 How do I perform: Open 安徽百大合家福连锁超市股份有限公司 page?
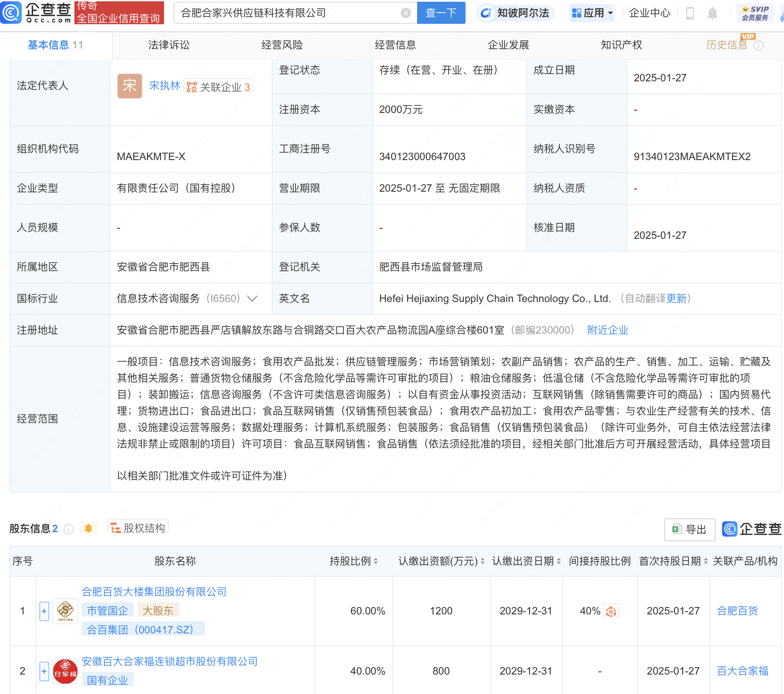tap(170, 662)
